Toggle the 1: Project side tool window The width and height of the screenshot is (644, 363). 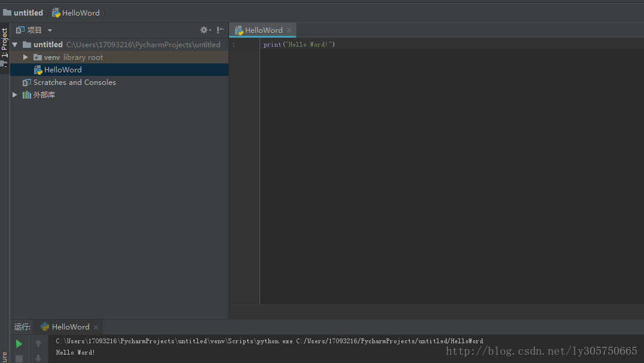tap(5, 43)
